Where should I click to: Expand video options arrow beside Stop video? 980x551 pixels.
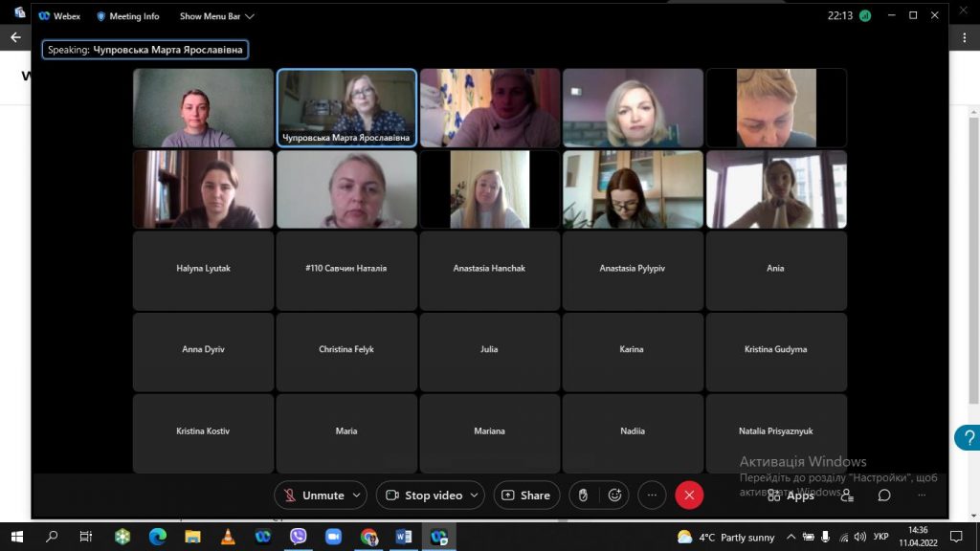click(x=476, y=496)
